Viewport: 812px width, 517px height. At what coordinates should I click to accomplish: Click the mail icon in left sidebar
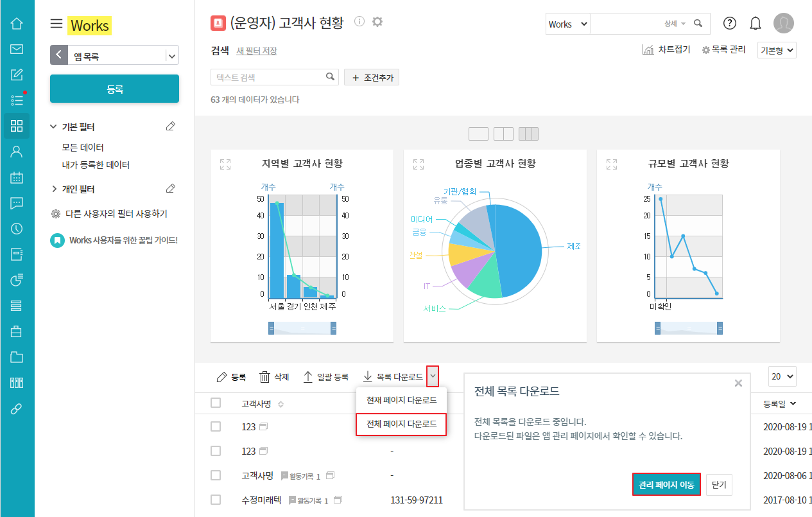click(17, 49)
